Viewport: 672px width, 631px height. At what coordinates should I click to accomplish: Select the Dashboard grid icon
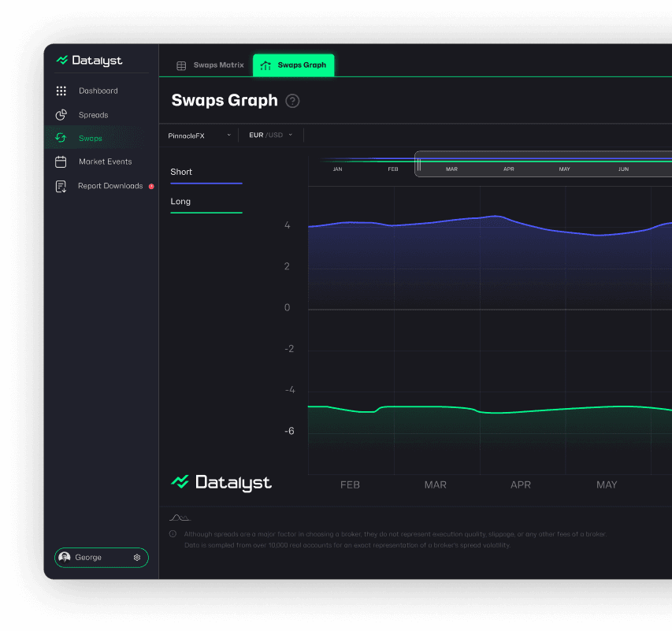pyautogui.click(x=61, y=91)
